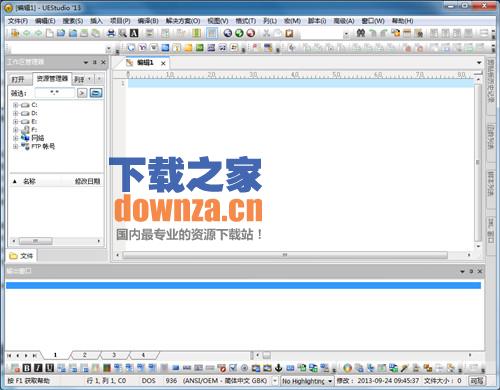Open the View (V) menu
Image resolution: width=500 pixels, height=390 pixels.
[218, 21]
